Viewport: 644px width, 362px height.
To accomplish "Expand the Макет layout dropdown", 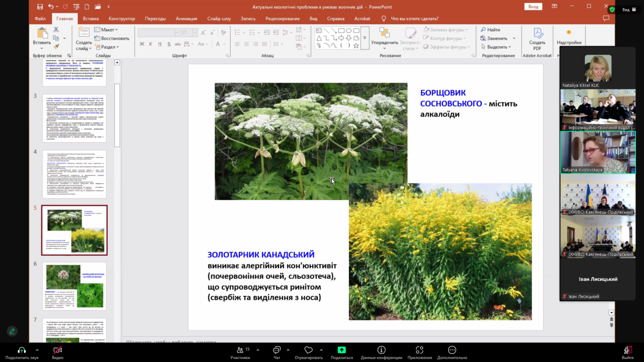I will pos(106,29).
